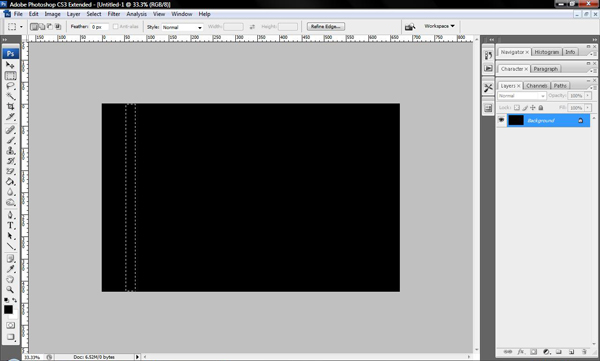
Task: Open the marquee tool preset picker dropdown
Action: (x=21, y=27)
